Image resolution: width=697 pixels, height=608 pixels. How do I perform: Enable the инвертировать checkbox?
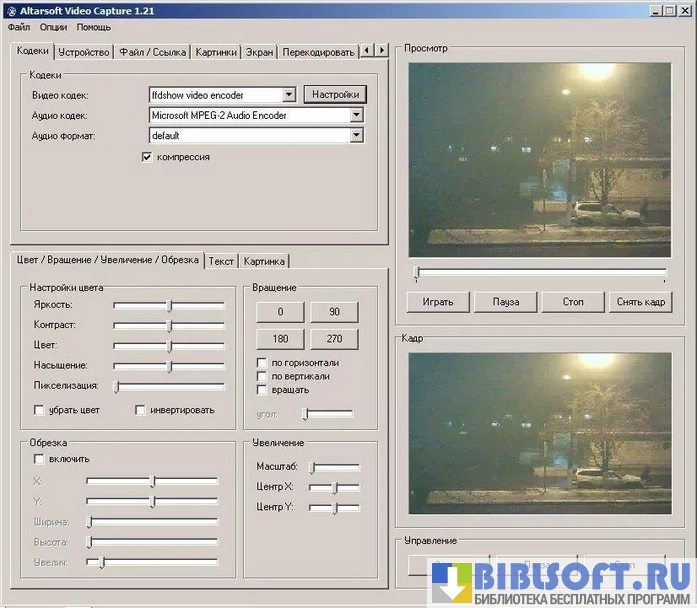[141, 410]
